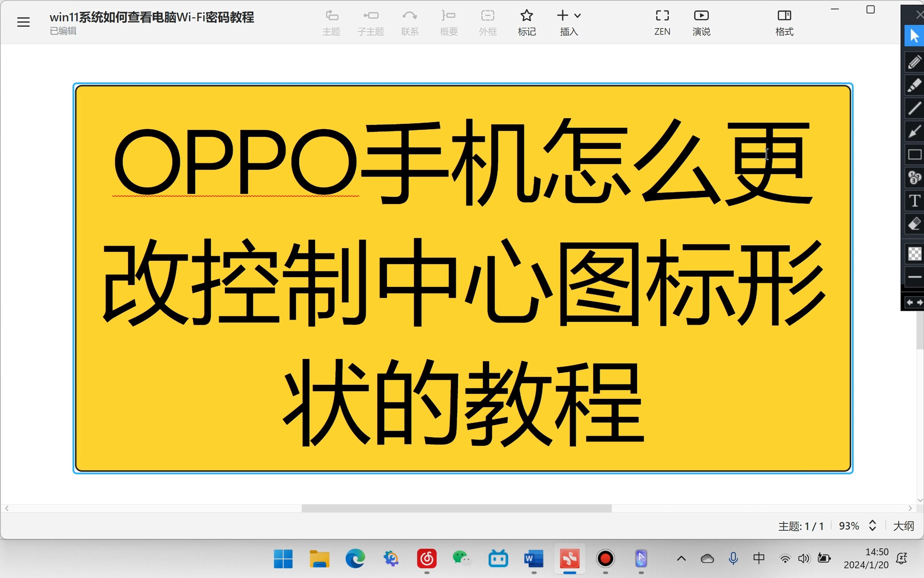This screenshot has height=578, width=924.
Task: Open the gear tool app in taskbar
Action: click(391, 559)
